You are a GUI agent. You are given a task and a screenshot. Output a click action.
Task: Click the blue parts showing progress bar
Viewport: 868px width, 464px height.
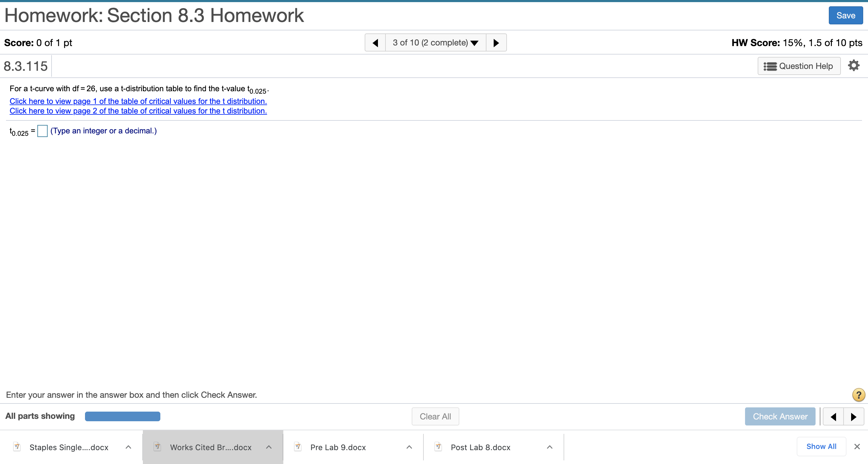(122, 416)
